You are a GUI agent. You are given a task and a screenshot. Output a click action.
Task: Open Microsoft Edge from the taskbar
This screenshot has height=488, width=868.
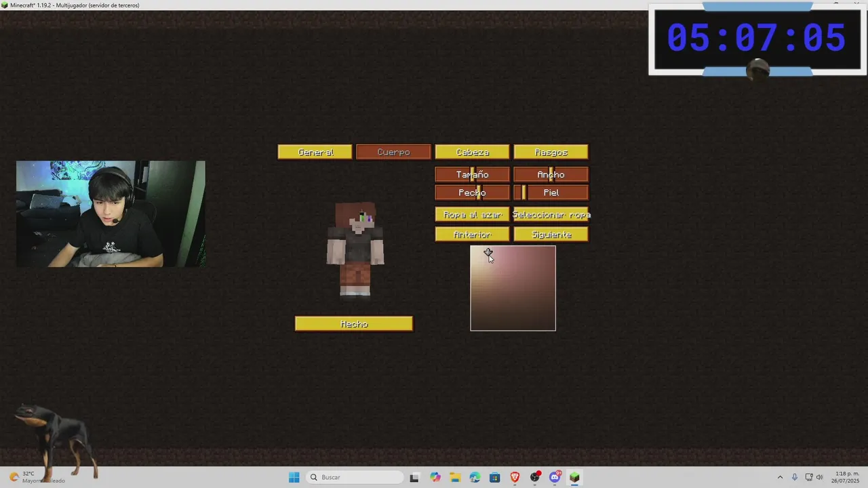point(475,477)
